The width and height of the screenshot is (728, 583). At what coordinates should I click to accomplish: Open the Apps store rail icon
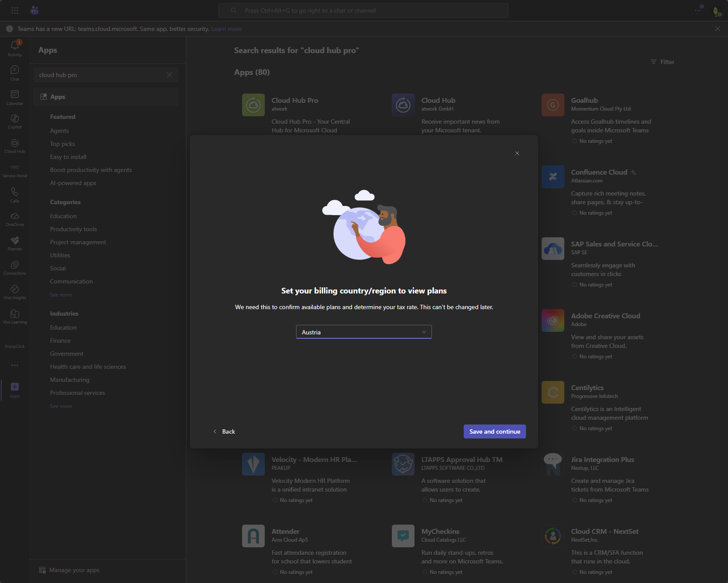(15, 390)
